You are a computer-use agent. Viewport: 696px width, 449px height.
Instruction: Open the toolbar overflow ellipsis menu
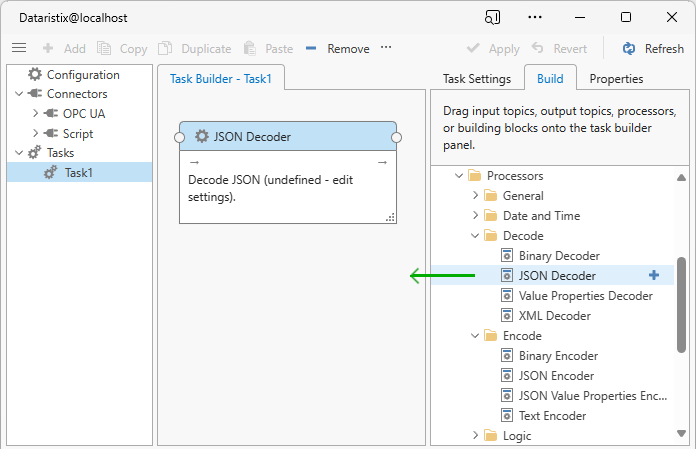click(x=386, y=48)
